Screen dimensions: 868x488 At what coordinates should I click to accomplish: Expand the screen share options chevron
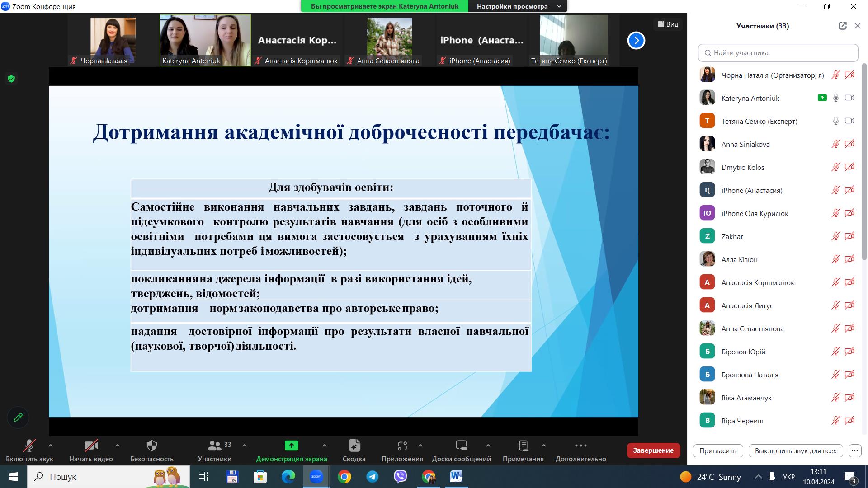[324, 446]
